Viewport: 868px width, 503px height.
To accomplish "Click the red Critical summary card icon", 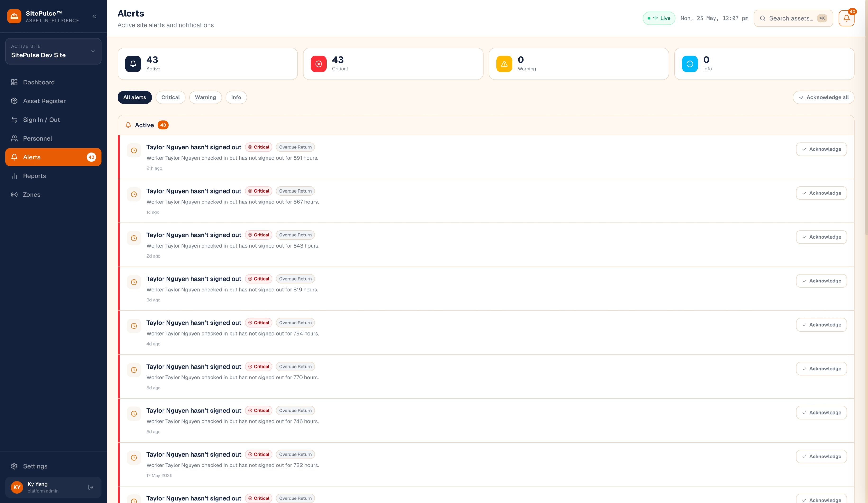I will point(319,64).
